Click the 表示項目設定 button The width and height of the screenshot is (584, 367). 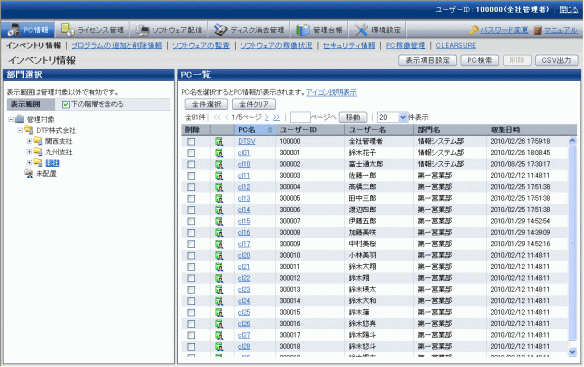coord(428,60)
